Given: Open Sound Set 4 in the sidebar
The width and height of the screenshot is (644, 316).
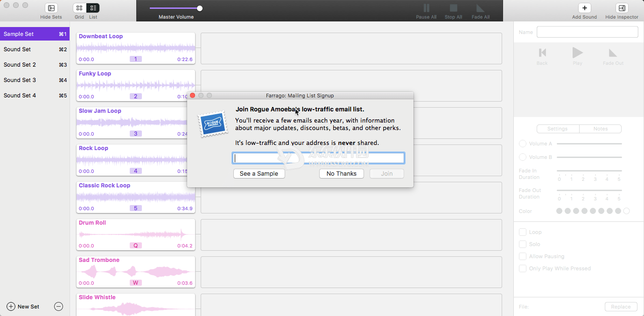Looking at the screenshot, I should point(35,96).
